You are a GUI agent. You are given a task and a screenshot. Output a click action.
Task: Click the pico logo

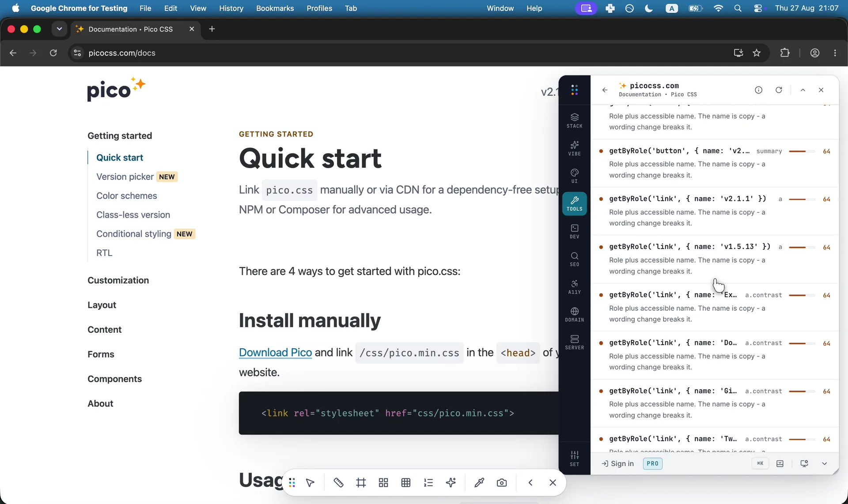(116, 90)
